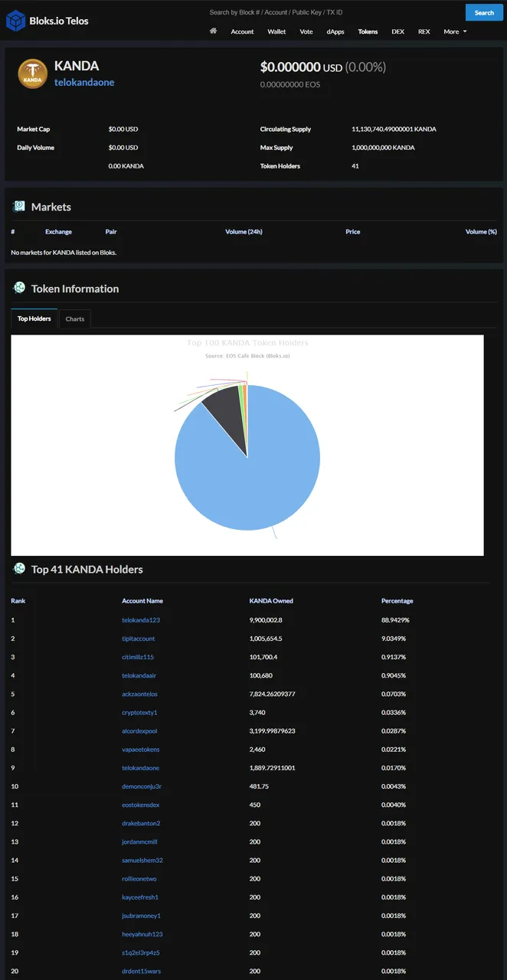The height and width of the screenshot is (980, 507).
Task: Go to the home icon in navbar
Action: pos(213,31)
